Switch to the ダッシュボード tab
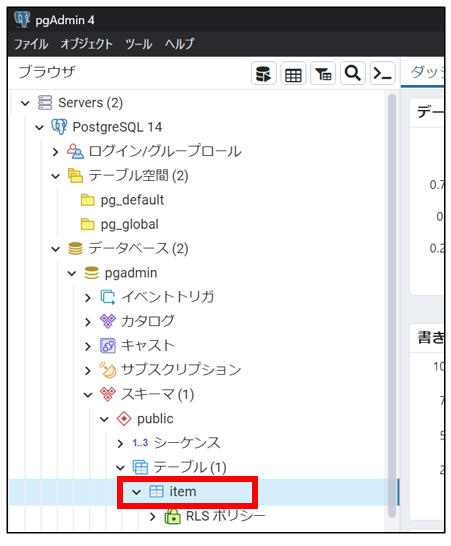The width and height of the screenshot is (451, 546). click(x=423, y=72)
